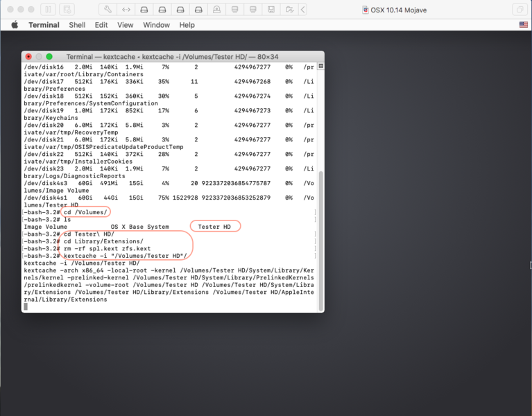
Task: Click 'OS X Base System' in ls output
Action: click(x=140, y=227)
